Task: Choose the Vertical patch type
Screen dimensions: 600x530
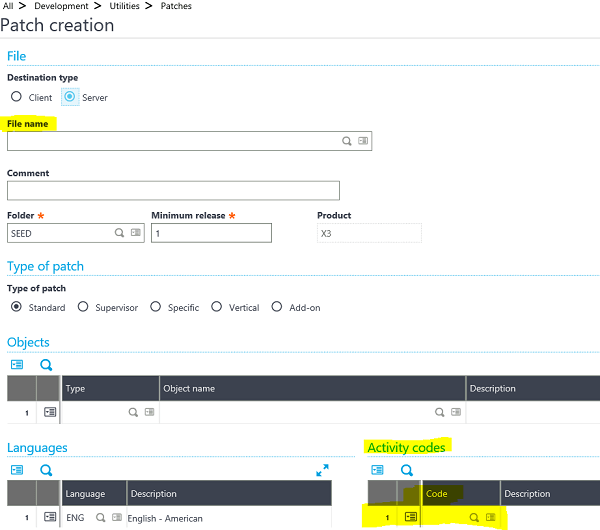Action: [x=217, y=307]
